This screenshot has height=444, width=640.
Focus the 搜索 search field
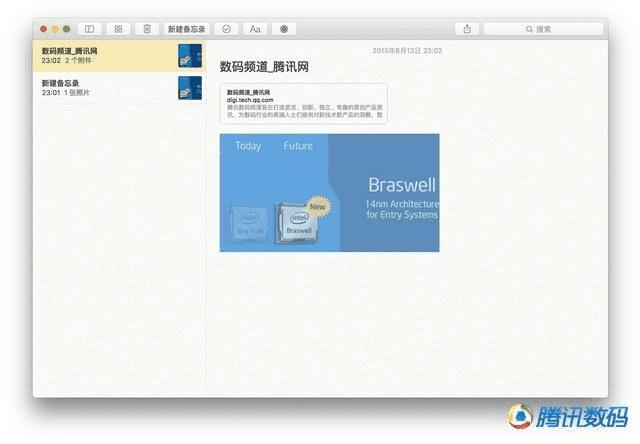(x=543, y=29)
